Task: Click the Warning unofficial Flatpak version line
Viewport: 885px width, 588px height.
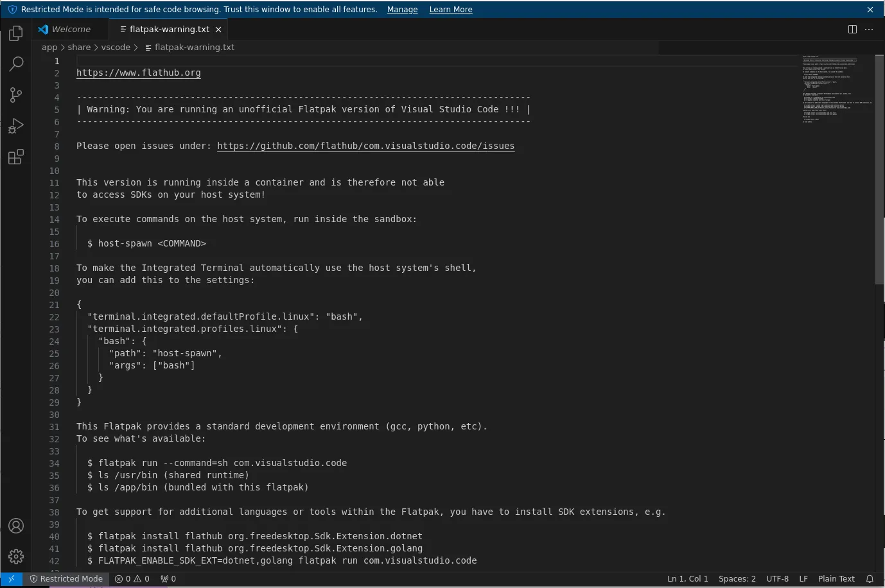Action: [304, 109]
